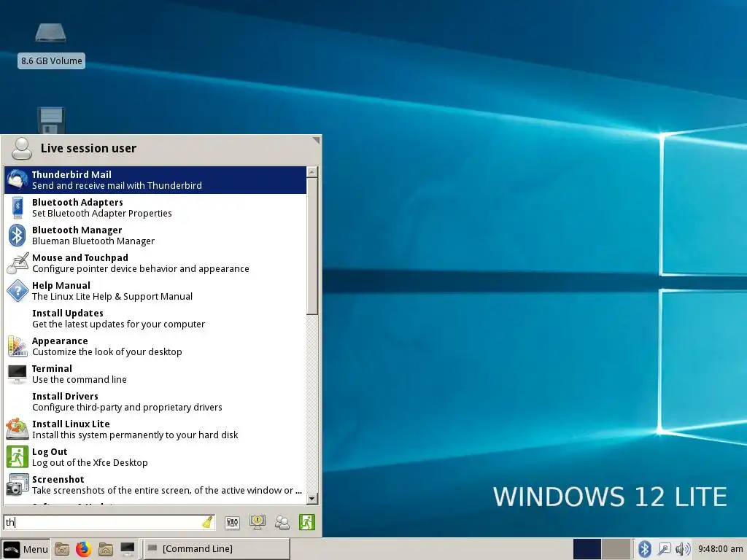
Task: Open Bluetooth Manager entry
Action: pyautogui.click(x=155, y=236)
